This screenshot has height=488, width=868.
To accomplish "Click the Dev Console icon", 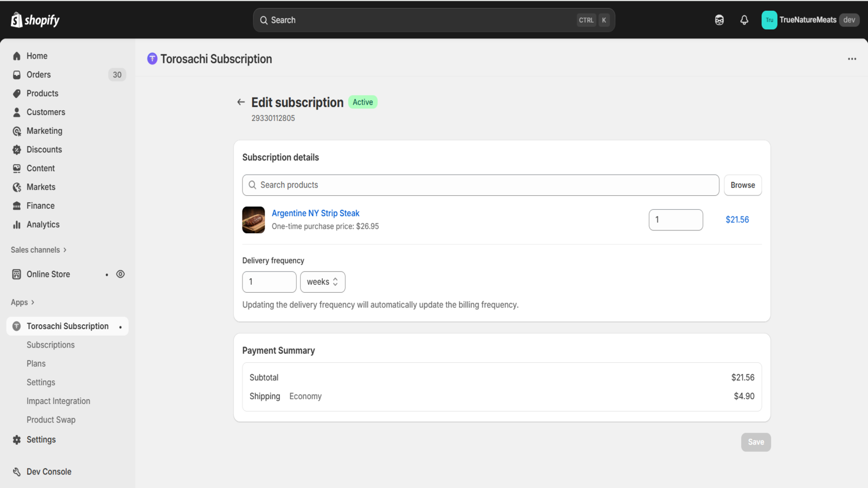I will coord(17,472).
